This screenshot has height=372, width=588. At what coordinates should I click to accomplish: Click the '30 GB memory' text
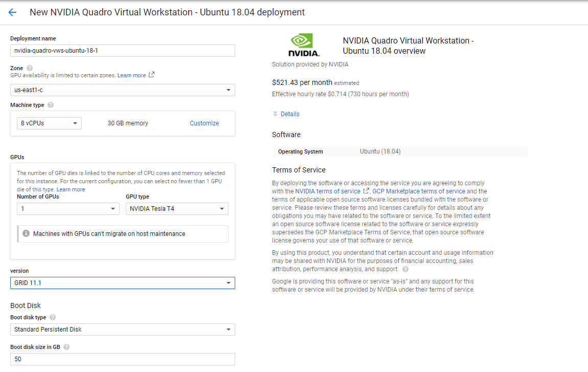[x=128, y=123]
